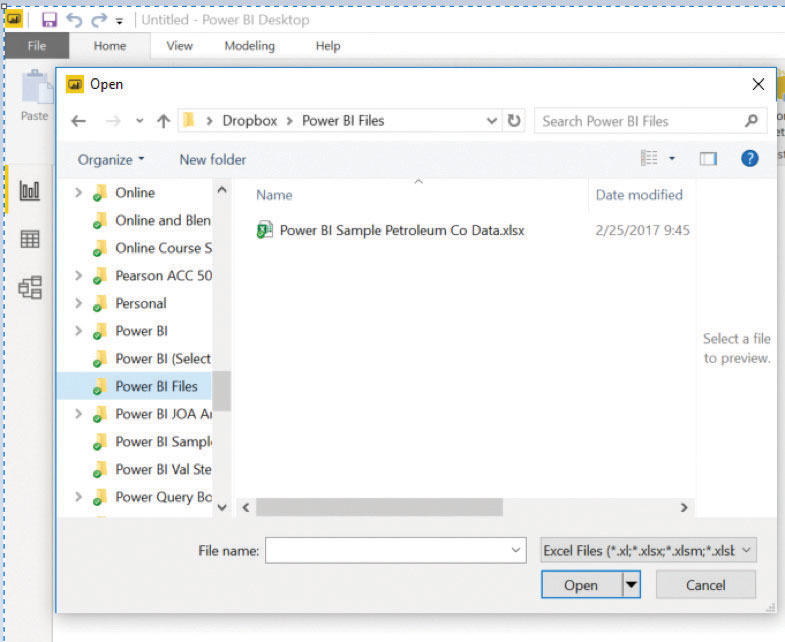Click the Cancel button
785x642 pixels.
pyautogui.click(x=705, y=585)
